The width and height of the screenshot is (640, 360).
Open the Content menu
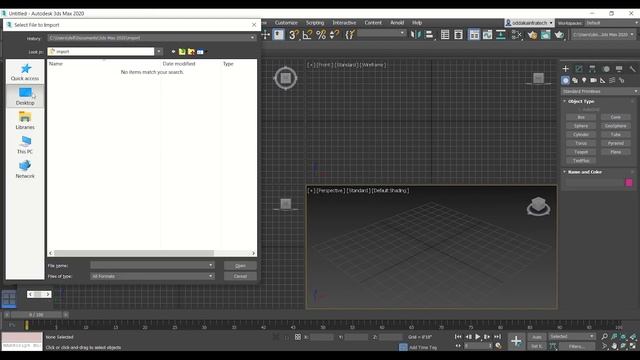373,22
